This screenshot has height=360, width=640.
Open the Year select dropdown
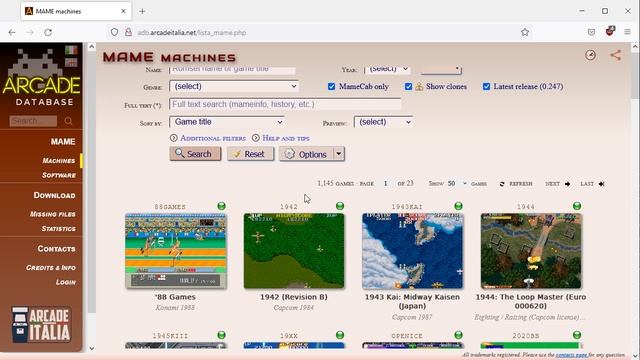click(x=387, y=69)
